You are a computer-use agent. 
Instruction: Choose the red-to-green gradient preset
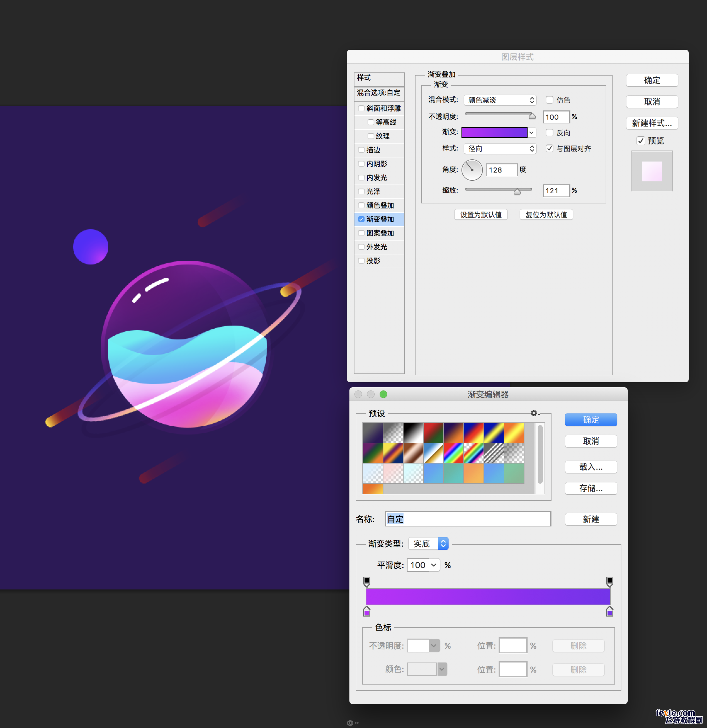(x=433, y=433)
